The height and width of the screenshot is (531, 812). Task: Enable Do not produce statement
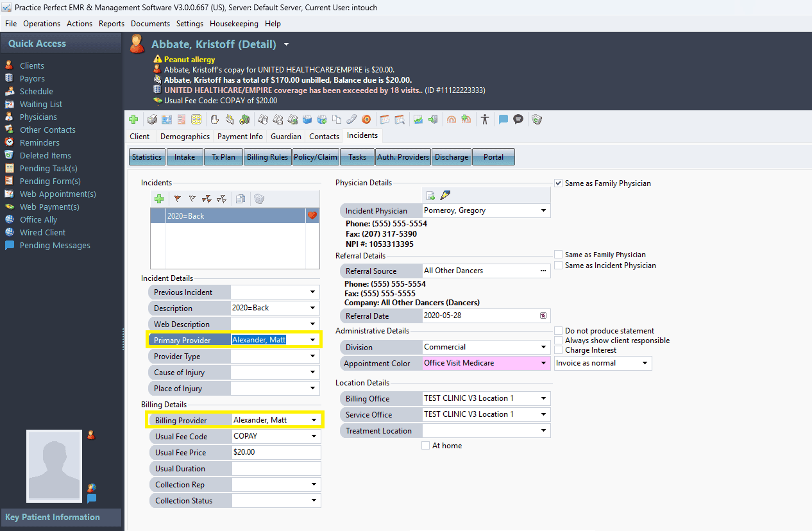pyautogui.click(x=559, y=331)
